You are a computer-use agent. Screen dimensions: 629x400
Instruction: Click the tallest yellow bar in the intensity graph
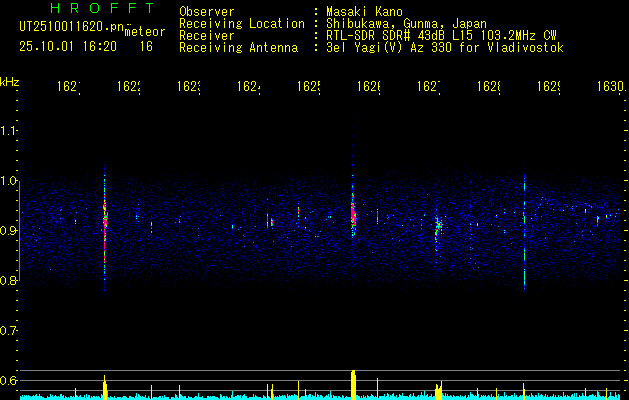[353, 385]
